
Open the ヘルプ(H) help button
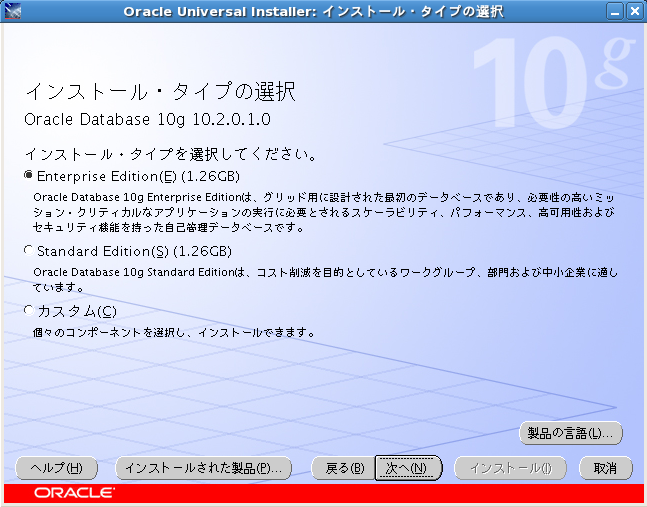57,468
